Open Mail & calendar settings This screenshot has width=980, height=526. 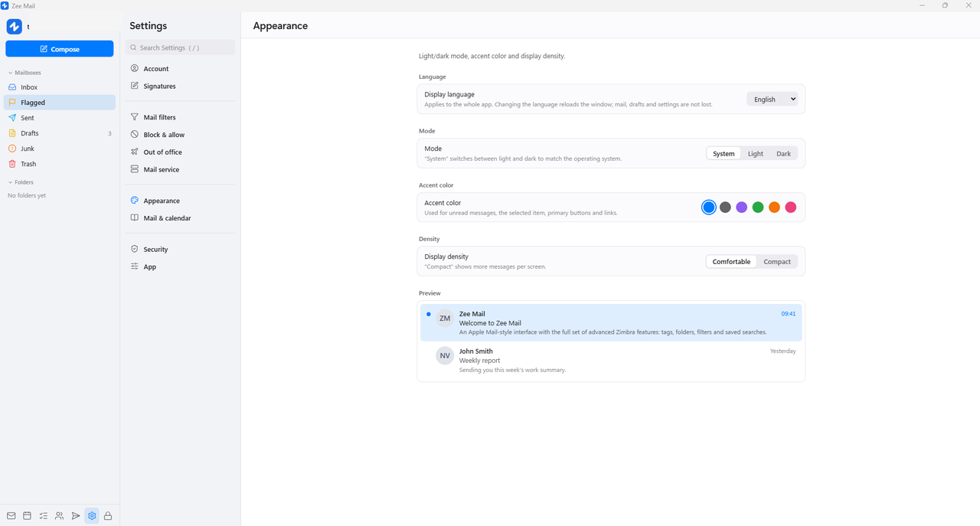[180, 218]
